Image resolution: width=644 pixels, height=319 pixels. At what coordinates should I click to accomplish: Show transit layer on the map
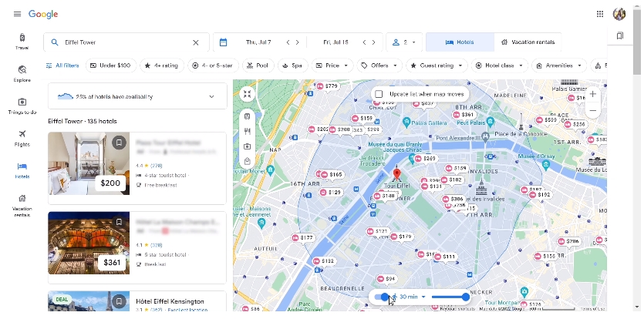(x=247, y=116)
